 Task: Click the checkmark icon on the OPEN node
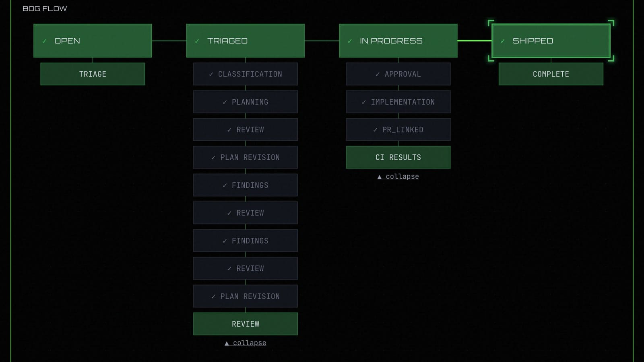pos(44,41)
